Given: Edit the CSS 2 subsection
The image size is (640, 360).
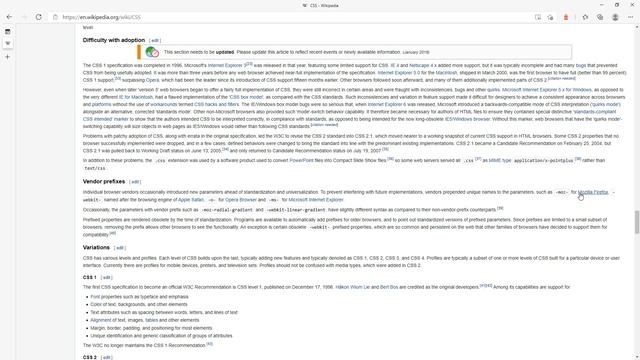Looking at the screenshot, I should pos(106,358).
